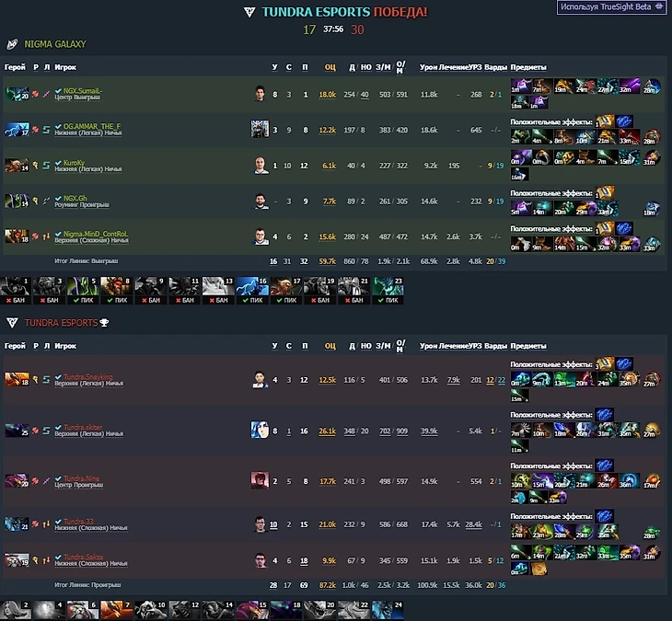The width and height of the screenshot is (672, 621).
Task: Click NGX.Gh's first purchased item icon
Action: click(x=520, y=209)
